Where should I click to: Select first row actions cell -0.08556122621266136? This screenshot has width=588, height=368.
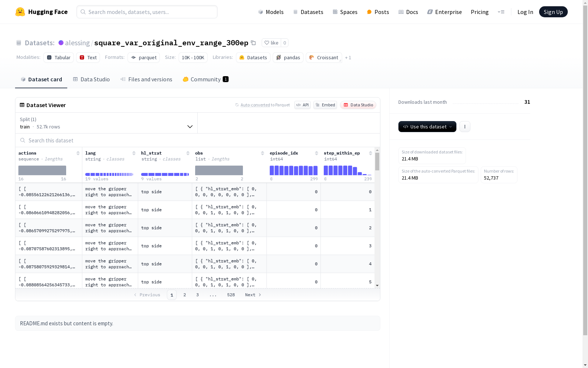49,192
